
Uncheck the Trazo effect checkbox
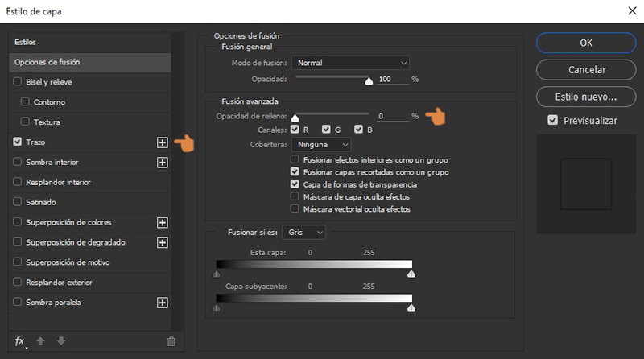point(17,142)
